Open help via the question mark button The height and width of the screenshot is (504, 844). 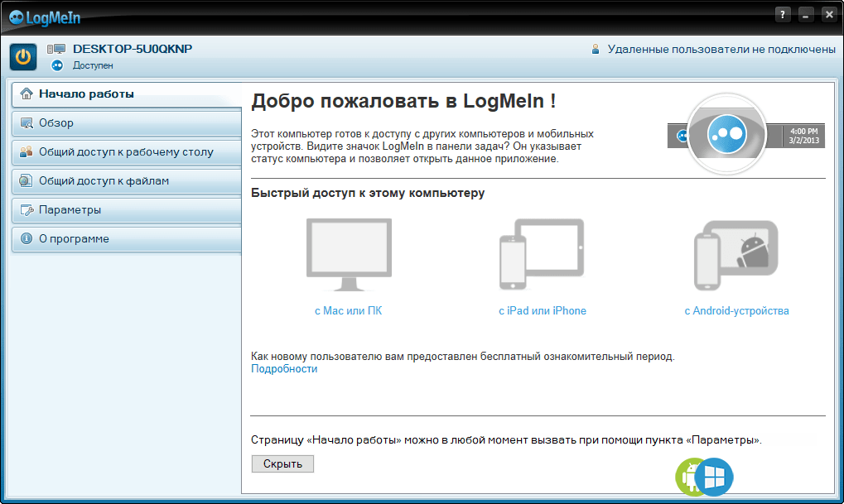pyautogui.click(x=783, y=15)
